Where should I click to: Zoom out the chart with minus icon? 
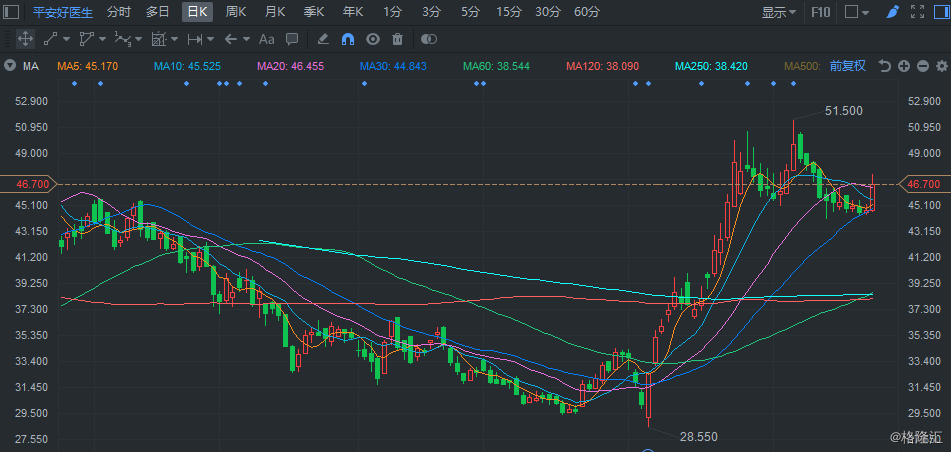pos(923,66)
